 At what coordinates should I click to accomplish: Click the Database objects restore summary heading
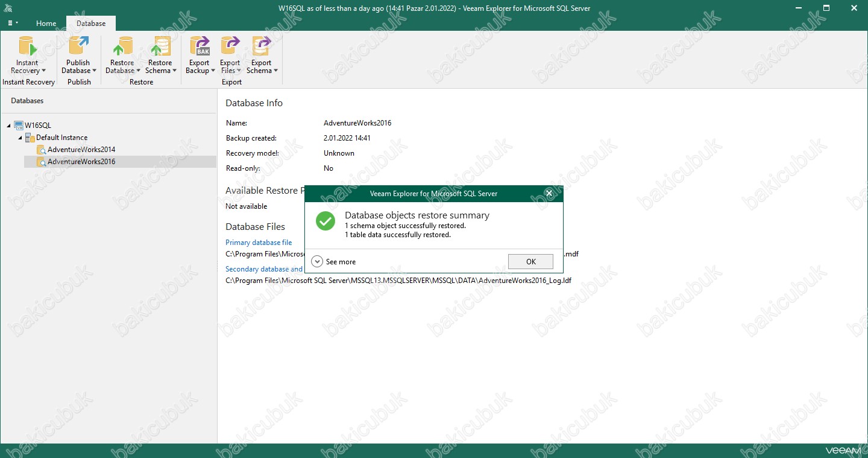click(x=417, y=215)
